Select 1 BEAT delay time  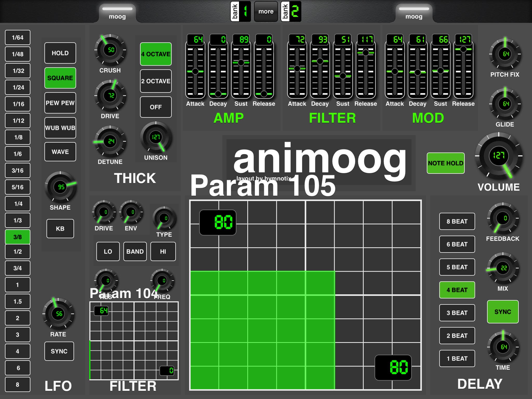click(457, 358)
